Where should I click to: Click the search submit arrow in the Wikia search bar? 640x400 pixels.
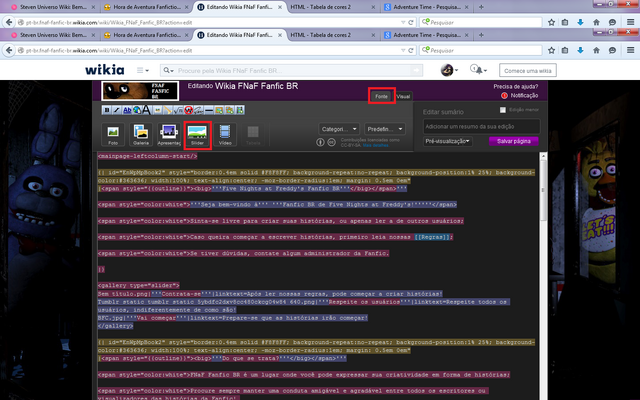(416, 71)
